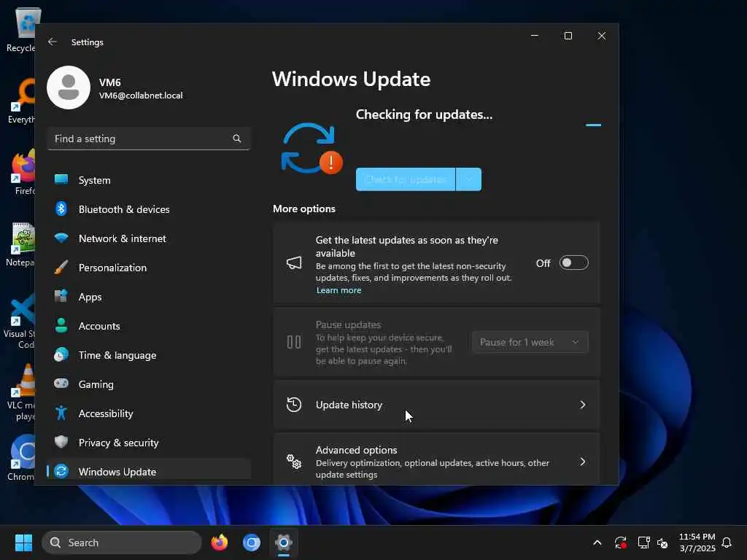Go to Bluetooth & devices settings

[149, 209]
